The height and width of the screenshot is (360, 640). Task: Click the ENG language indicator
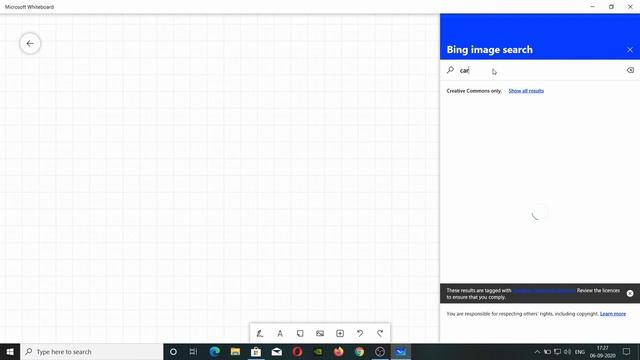(x=580, y=352)
